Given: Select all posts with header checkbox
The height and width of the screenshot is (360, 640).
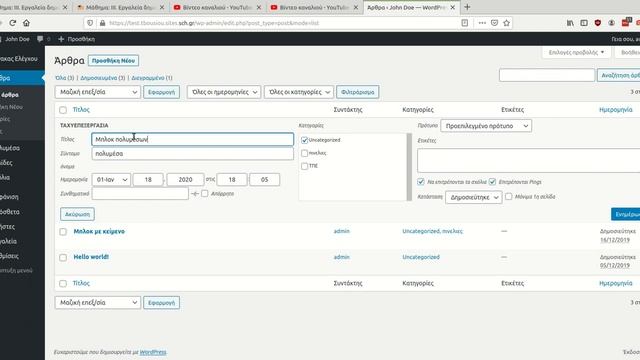Looking at the screenshot, I should (x=63, y=110).
